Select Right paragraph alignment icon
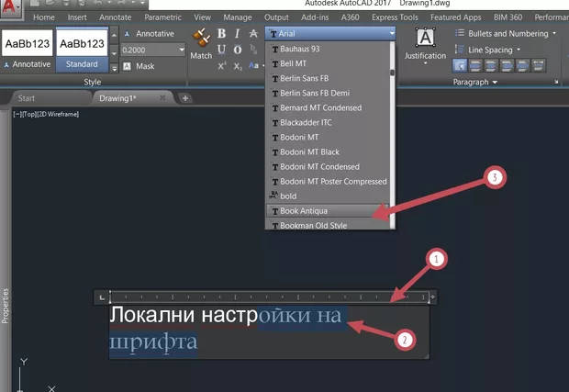 pos(507,66)
